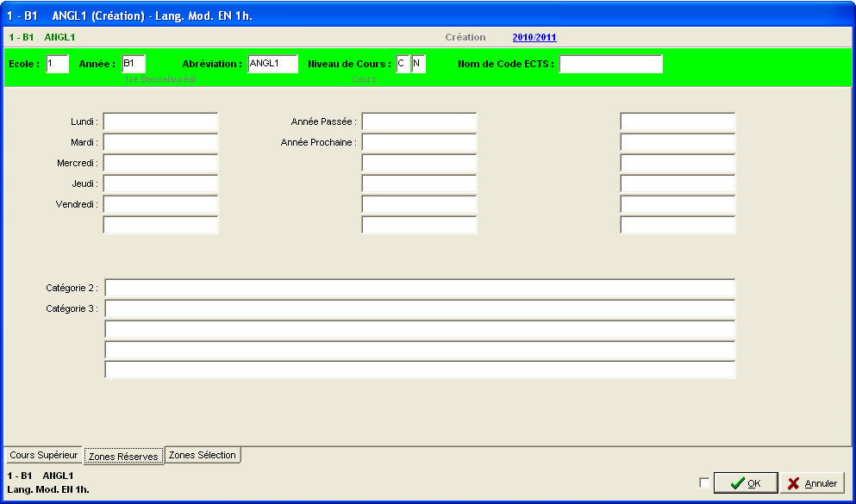Open the 2010/2011 year link

click(x=534, y=38)
